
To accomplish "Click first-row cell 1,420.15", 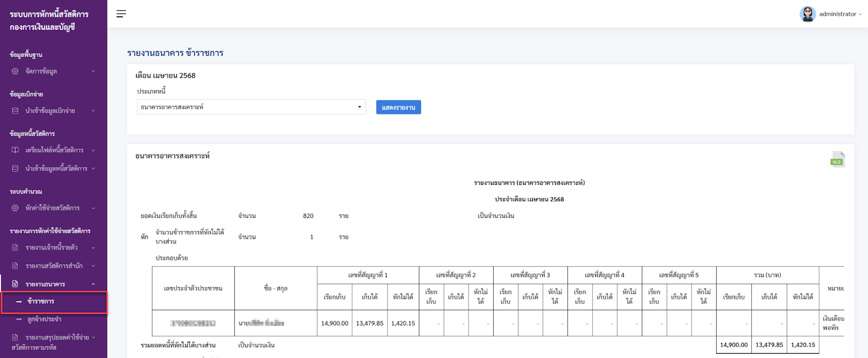I will [403, 323].
